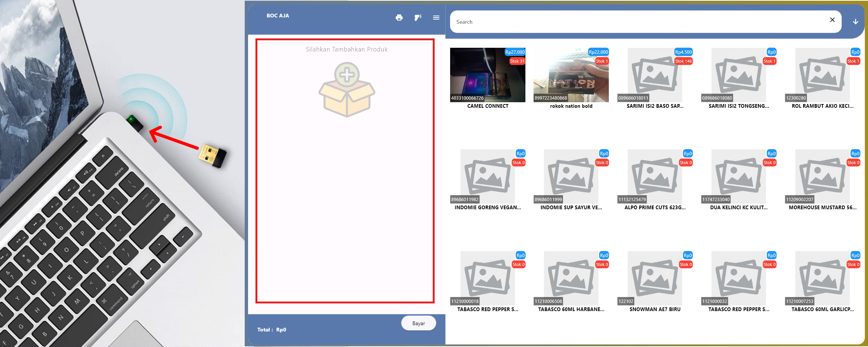868x347 pixels.
Task: Click barcode label 8997223480868
Action: [551, 98]
